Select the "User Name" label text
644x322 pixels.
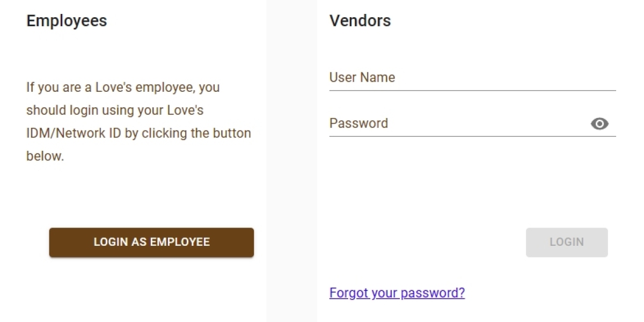(362, 78)
